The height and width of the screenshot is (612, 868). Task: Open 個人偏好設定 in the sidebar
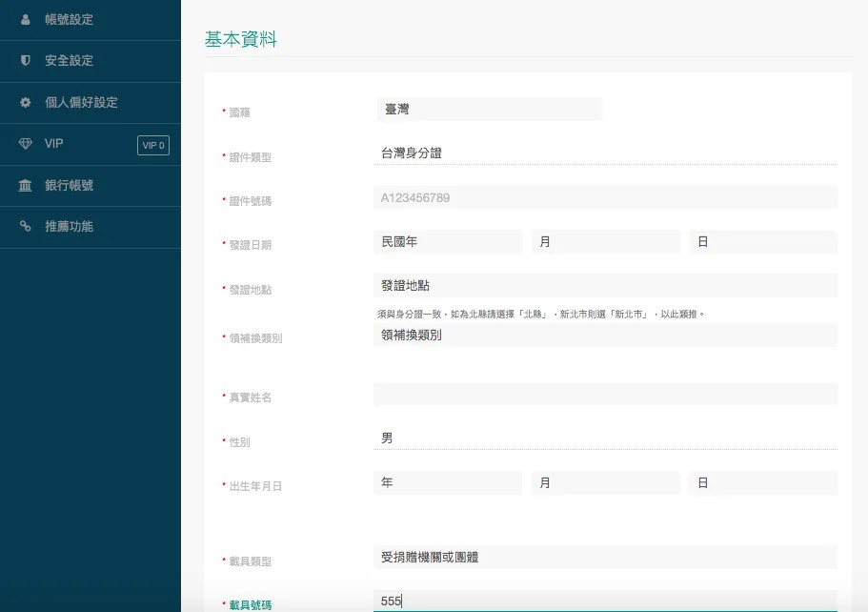91,103
